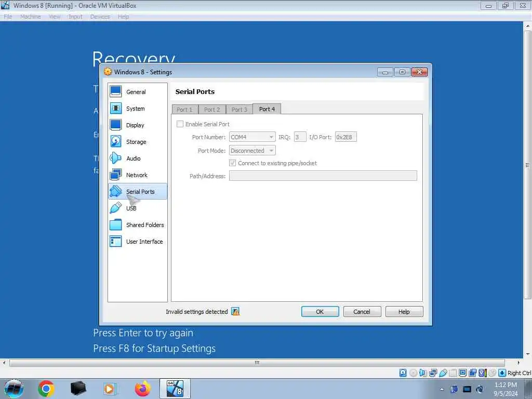Click the display monitor indicator in the status bar
Viewport: 532px width, 399px height.
point(462,373)
